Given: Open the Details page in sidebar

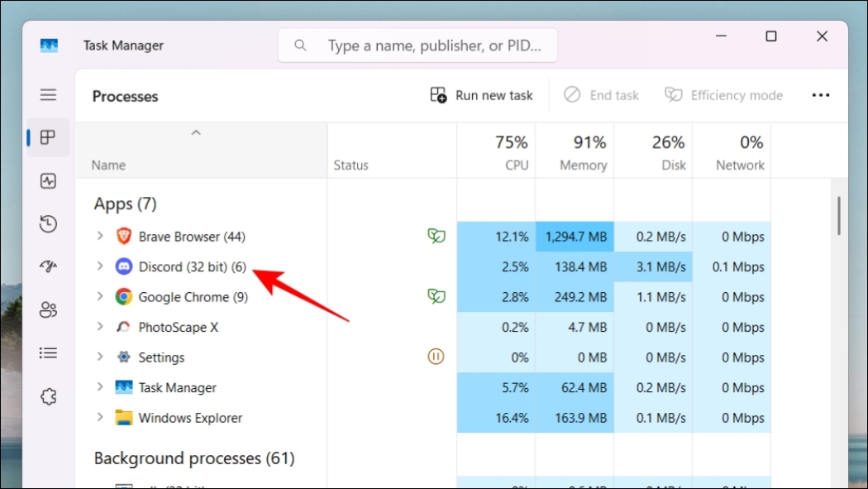Looking at the screenshot, I should 49,353.
